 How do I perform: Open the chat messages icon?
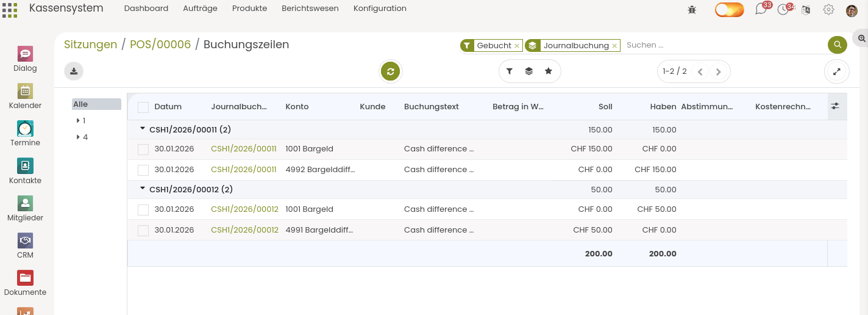[761, 10]
